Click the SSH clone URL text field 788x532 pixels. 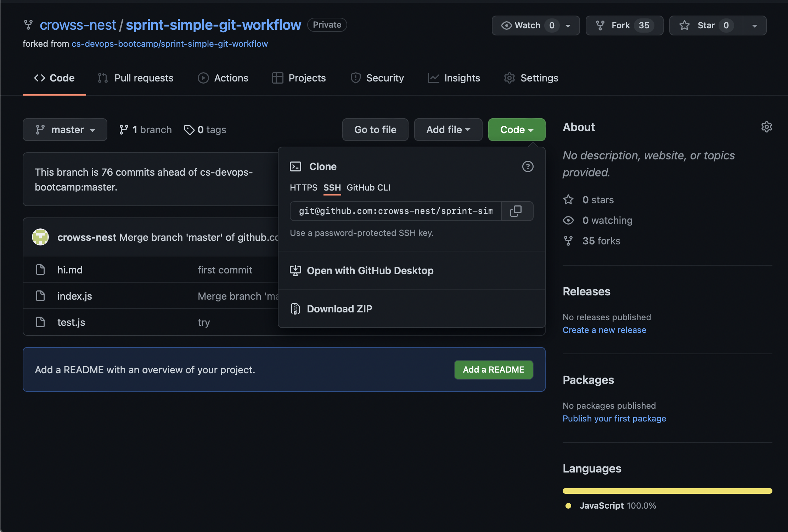point(396,211)
